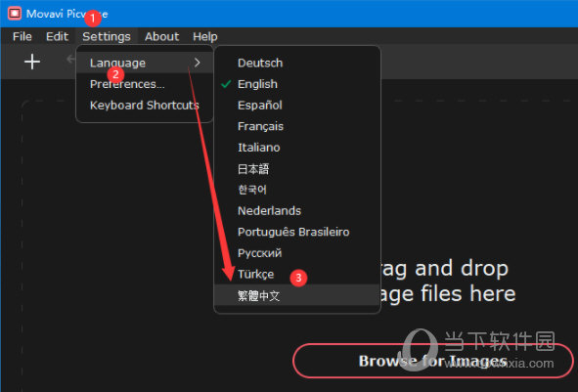This screenshot has width=578, height=392.
Task: Choose Nederlands language
Action: [x=297, y=211]
